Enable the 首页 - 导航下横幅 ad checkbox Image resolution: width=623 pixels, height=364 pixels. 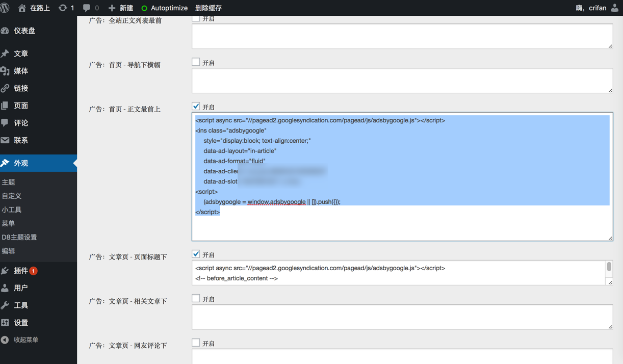(196, 62)
